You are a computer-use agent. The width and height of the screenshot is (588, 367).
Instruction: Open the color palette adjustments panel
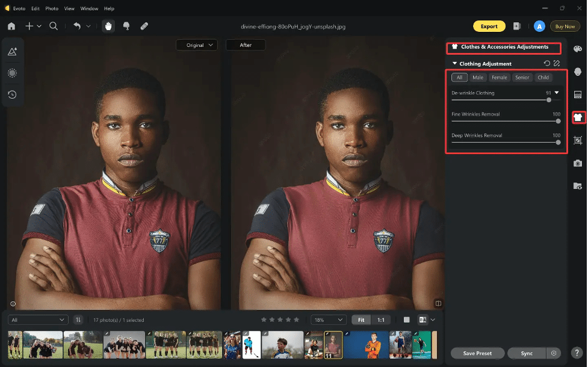click(577, 49)
